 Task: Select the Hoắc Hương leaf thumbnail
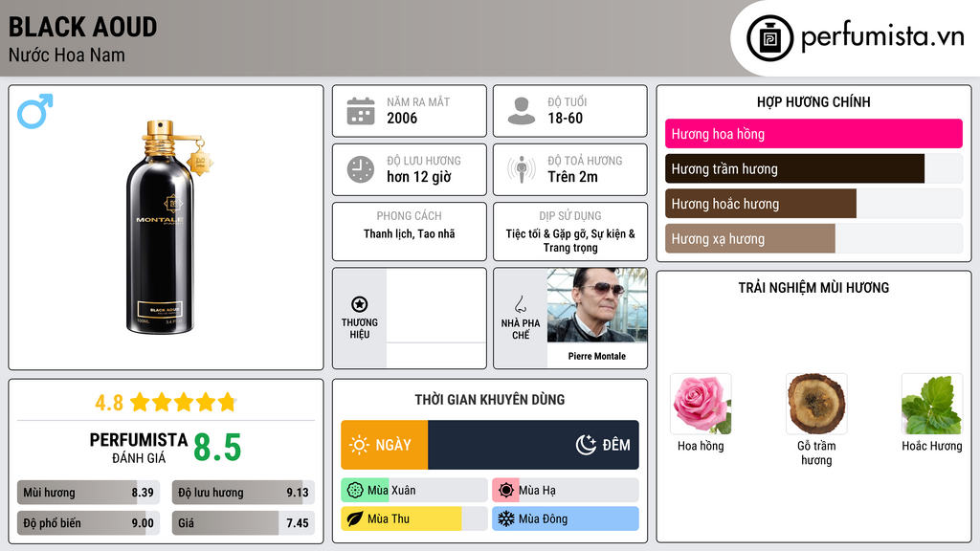[x=932, y=405]
